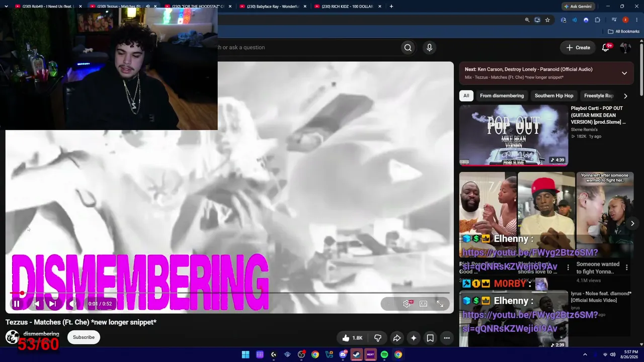Show hidden system tray icons
644x362 pixels.
[585, 354]
